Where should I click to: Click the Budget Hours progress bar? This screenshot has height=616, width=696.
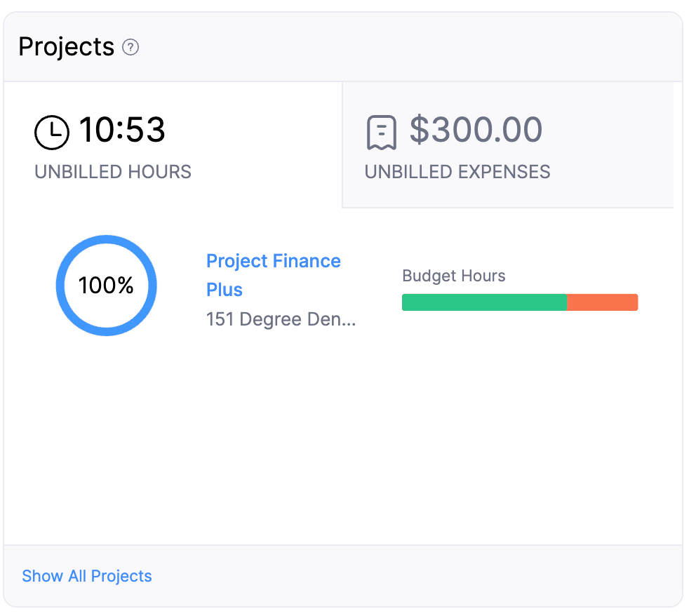(x=519, y=302)
